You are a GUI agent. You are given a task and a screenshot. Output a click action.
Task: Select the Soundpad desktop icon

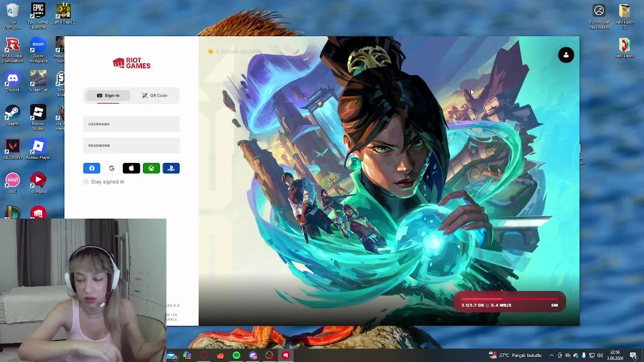(38, 183)
